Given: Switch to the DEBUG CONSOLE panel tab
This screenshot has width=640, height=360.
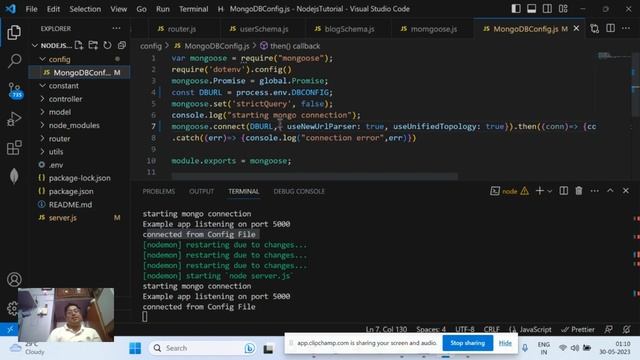Looking at the screenshot, I should coord(299,191).
